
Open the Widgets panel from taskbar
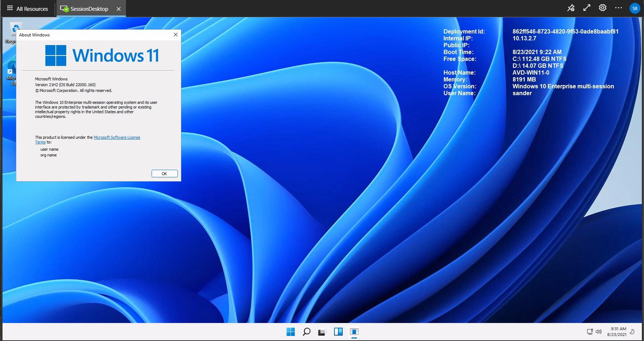coord(338,332)
